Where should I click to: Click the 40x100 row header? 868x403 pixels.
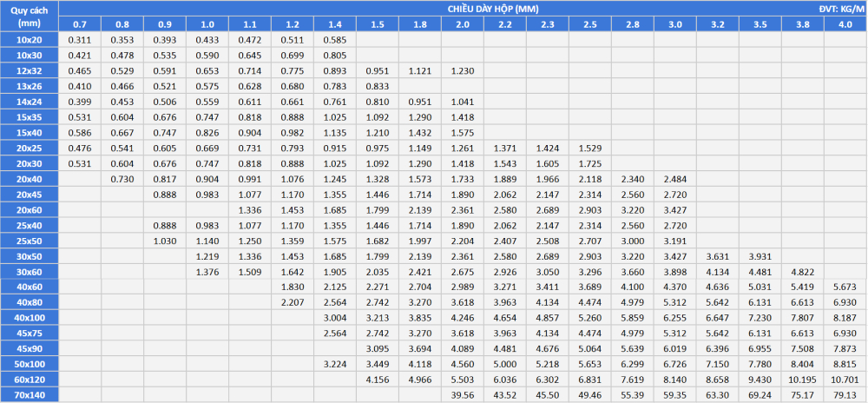click(30, 318)
